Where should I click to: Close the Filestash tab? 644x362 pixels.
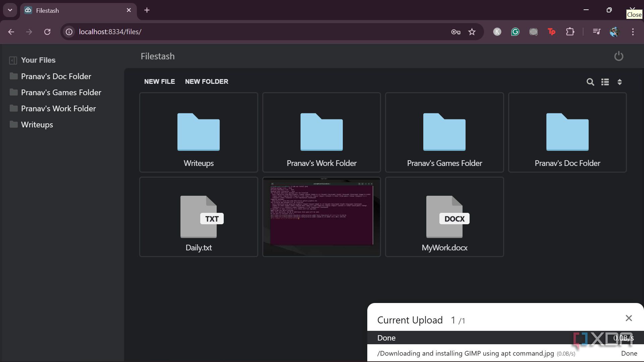(x=129, y=10)
